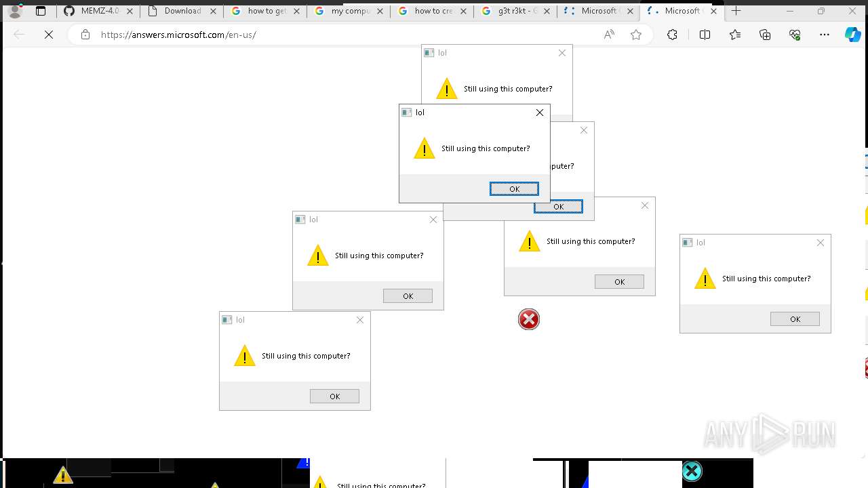Switch to the Download tab
Screen dimensions: 868x488
[x=182, y=11]
